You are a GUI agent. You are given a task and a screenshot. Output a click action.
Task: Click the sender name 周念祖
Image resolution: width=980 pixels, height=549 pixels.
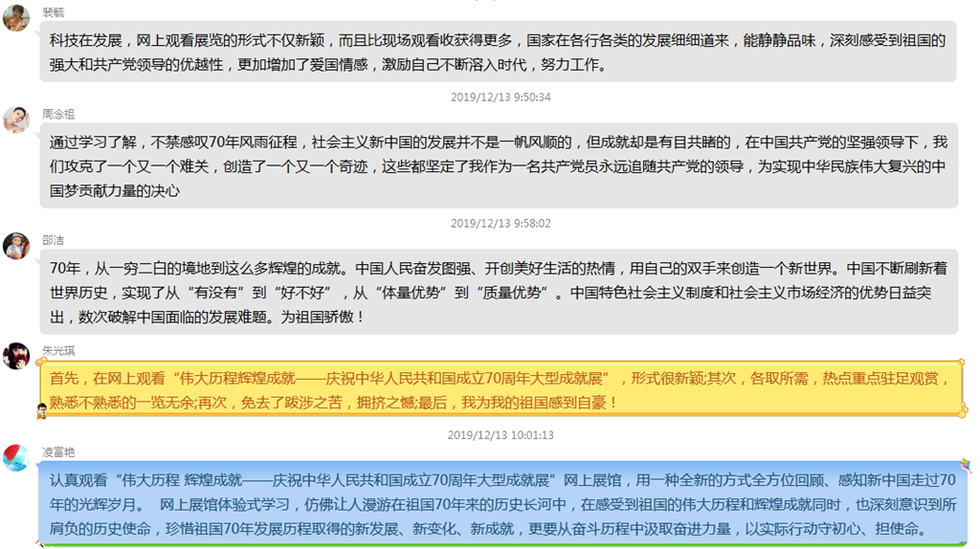pos(58,115)
